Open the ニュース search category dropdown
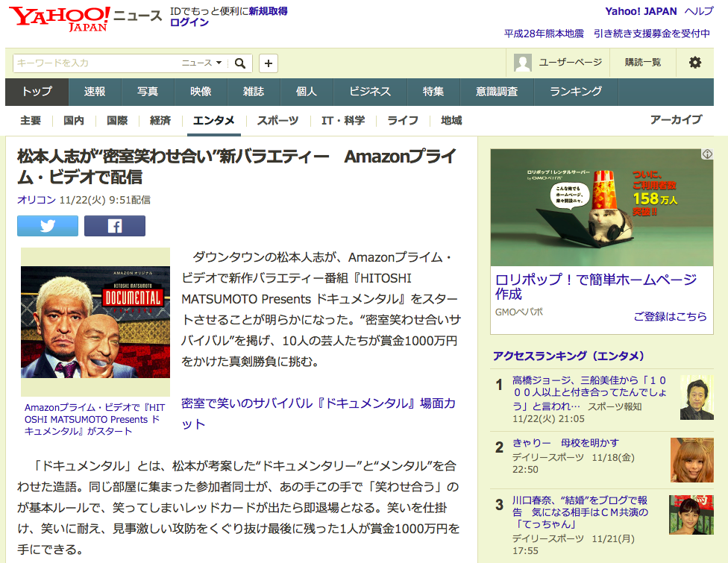Viewport: 728px width, 563px height. (x=202, y=63)
